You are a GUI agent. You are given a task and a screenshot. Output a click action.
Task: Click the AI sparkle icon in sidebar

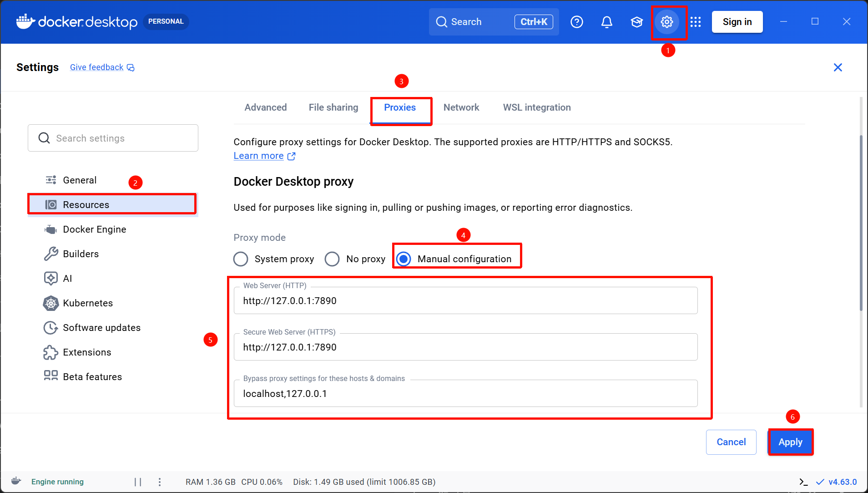coord(51,278)
